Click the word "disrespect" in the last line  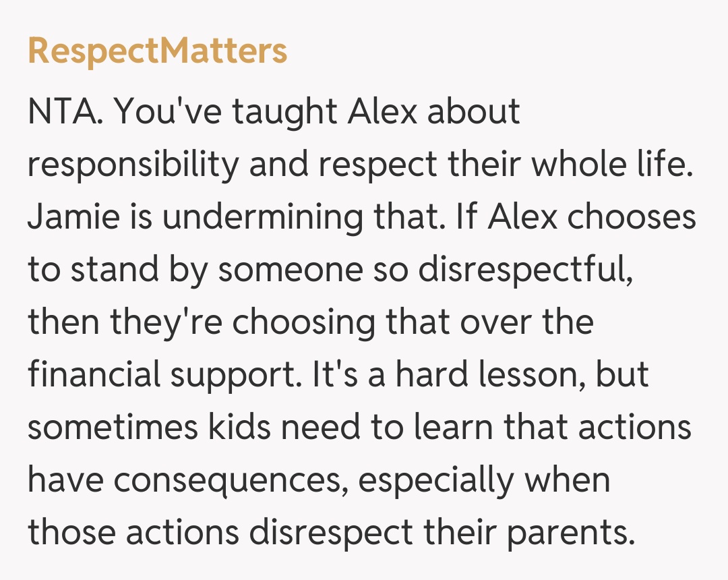point(330,533)
